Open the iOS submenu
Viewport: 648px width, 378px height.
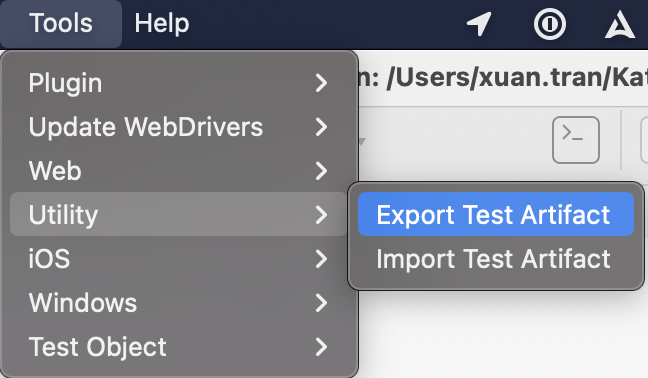click(178, 259)
